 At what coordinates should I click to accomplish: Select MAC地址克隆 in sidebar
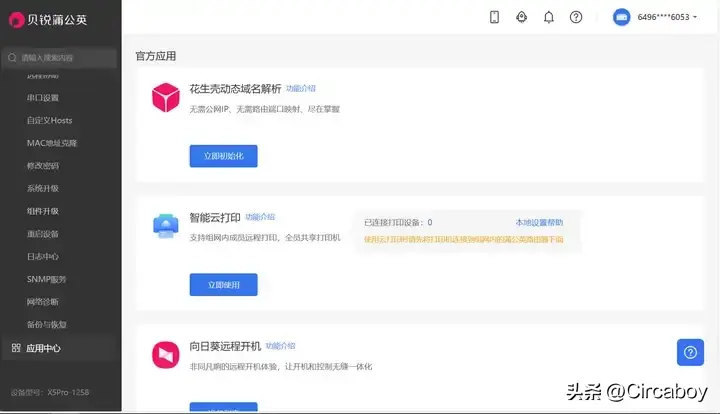(52, 143)
